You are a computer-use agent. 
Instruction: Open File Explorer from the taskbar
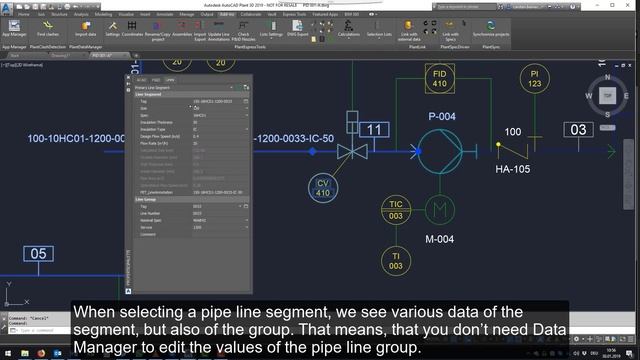point(25,353)
